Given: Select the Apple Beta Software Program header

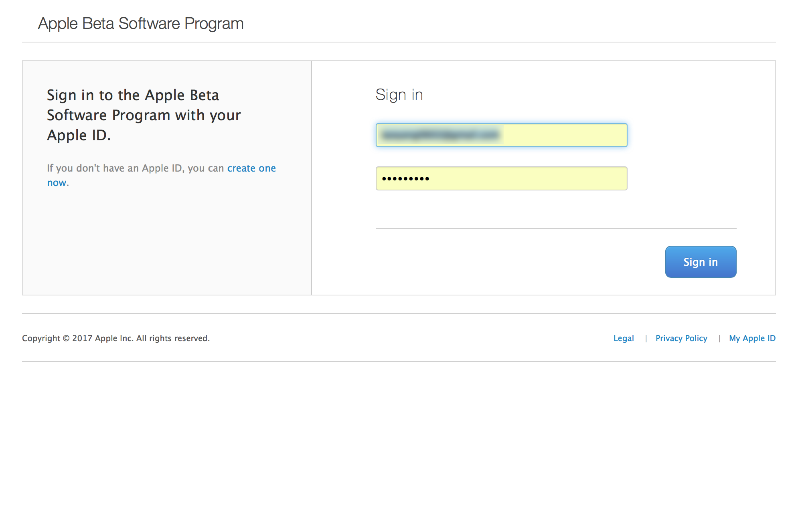Looking at the screenshot, I should tap(140, 23).
